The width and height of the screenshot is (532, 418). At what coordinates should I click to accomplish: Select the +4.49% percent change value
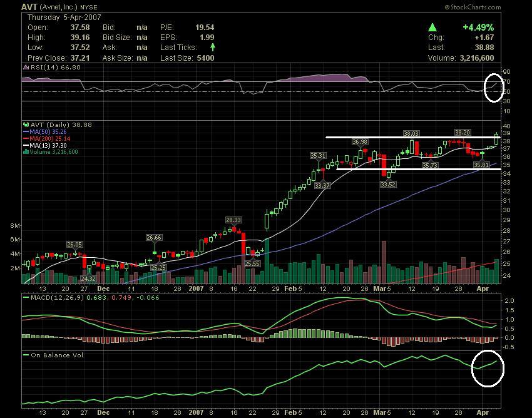[x=478, y=27]
